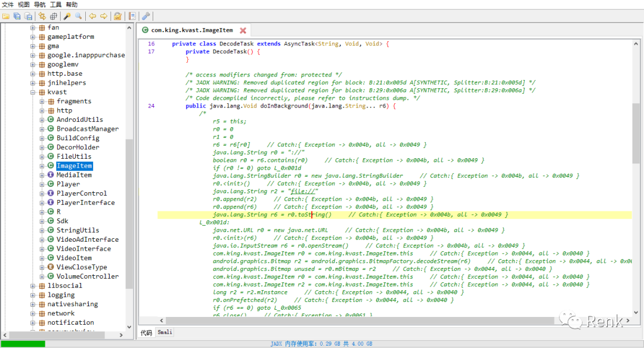This screenshot has height=348, width=644.
Task: Toggle flatten packages grid icon
Action: pyautogui.click(x=54, y=16)
